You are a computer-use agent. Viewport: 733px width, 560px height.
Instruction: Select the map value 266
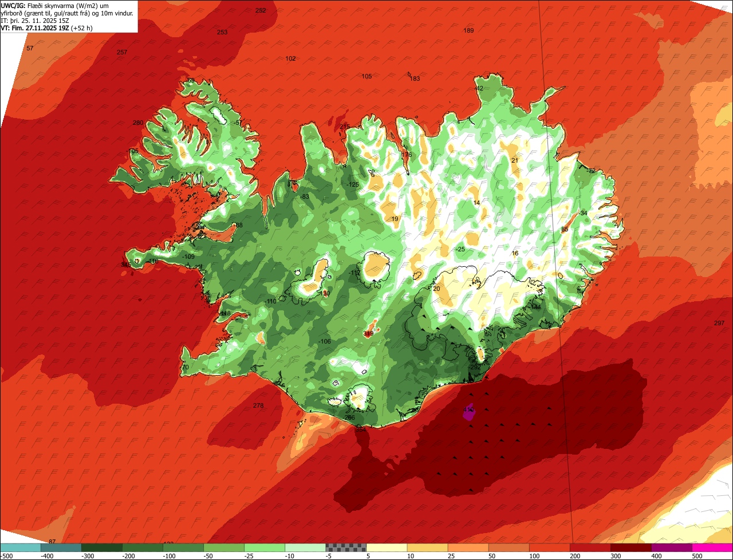(x=350, y=417)
